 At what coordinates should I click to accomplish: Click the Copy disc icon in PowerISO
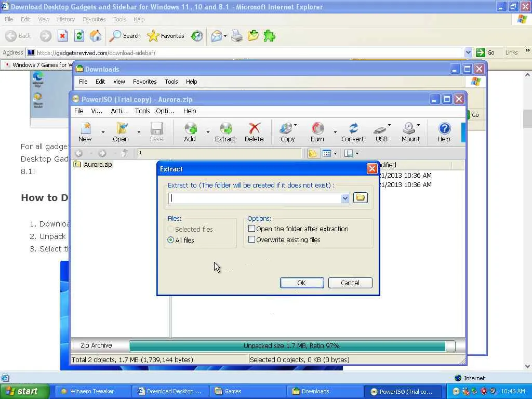(x=287, y=132)
